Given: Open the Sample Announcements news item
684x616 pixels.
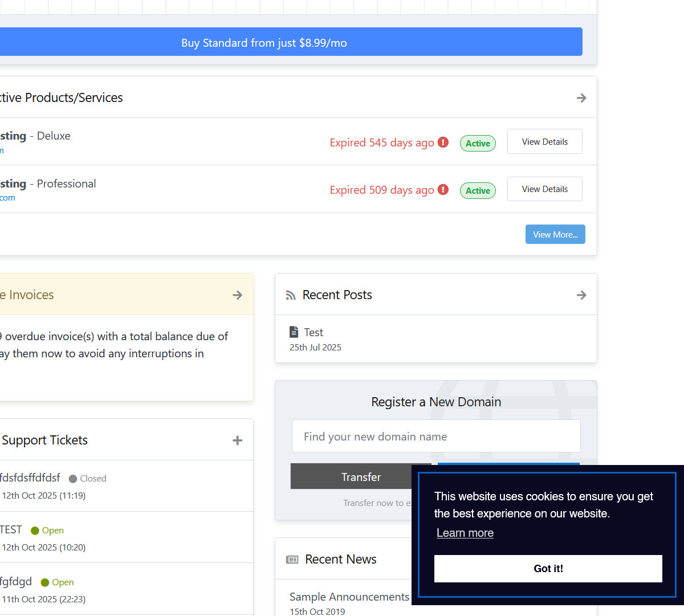Looking at the screenshot, I should (x=349, y=597).
